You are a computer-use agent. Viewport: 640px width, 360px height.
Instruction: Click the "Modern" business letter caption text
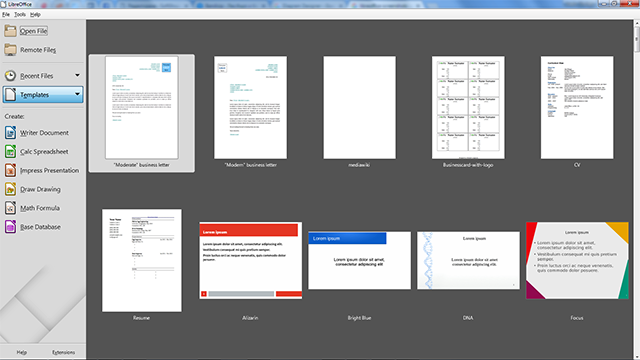point(251,165)
